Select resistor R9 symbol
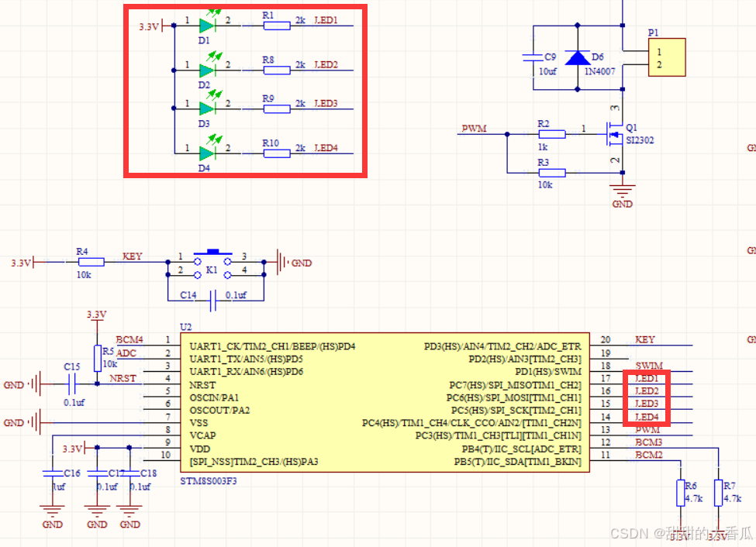756x547 pixels. [x=277, y=109]
